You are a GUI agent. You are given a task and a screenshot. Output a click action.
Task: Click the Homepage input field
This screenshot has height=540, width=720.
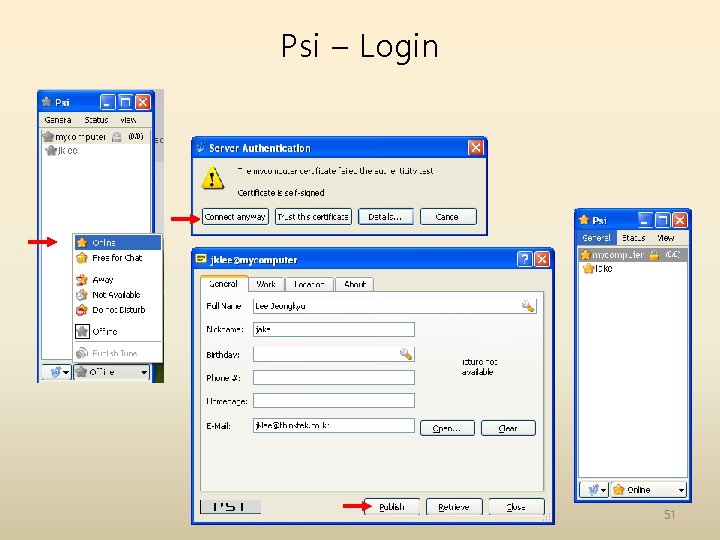point(334,400)
